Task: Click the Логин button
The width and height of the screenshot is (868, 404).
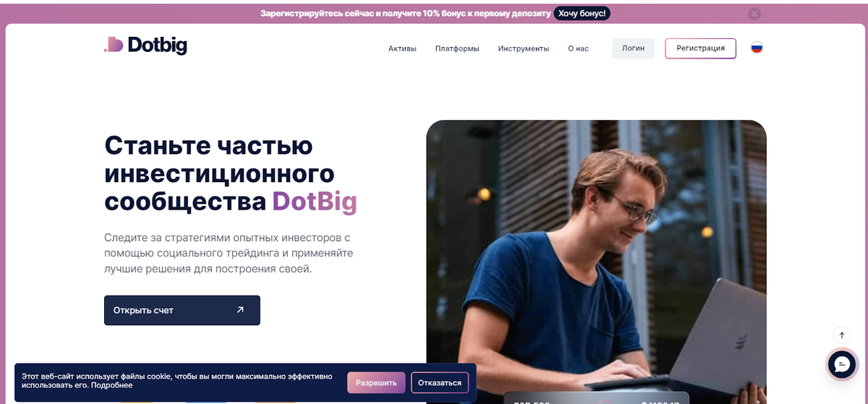Action: (633, 48)
